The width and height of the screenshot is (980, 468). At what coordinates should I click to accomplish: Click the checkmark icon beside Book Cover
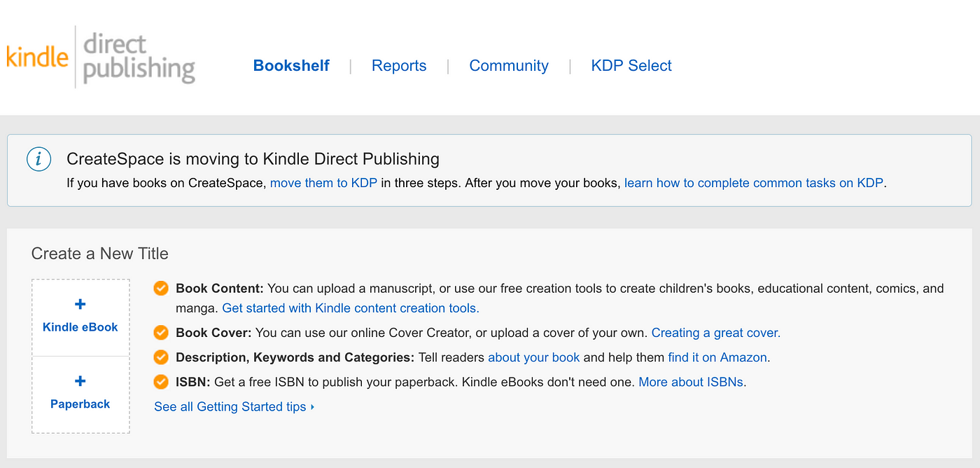[x=161, y=333]
